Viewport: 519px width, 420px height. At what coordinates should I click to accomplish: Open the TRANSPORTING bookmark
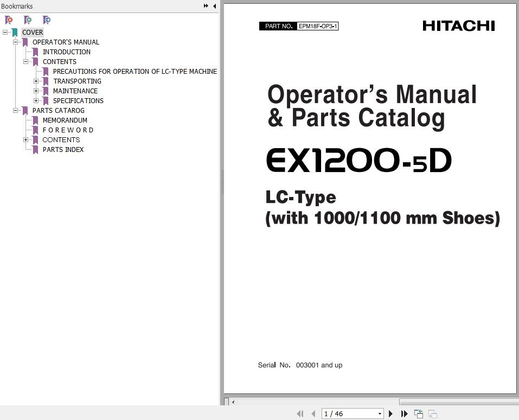coord(77,81)
